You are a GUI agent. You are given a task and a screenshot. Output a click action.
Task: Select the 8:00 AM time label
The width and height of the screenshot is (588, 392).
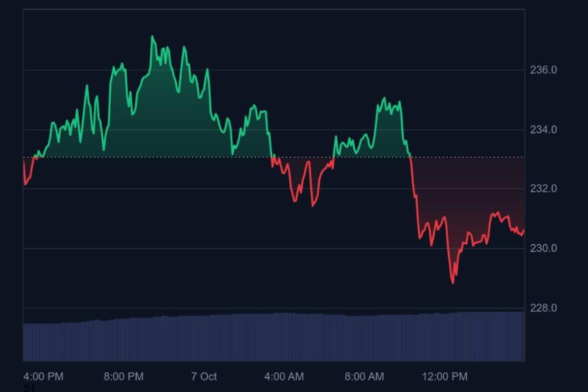coord(364,376)
